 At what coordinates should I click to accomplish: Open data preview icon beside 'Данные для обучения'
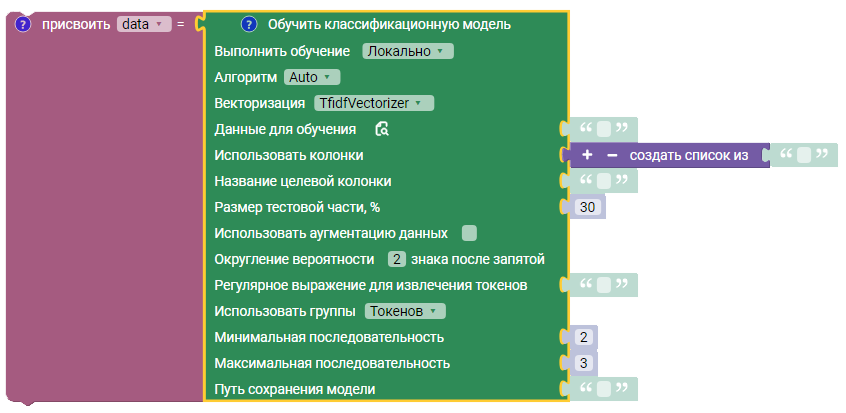point(382,129)
